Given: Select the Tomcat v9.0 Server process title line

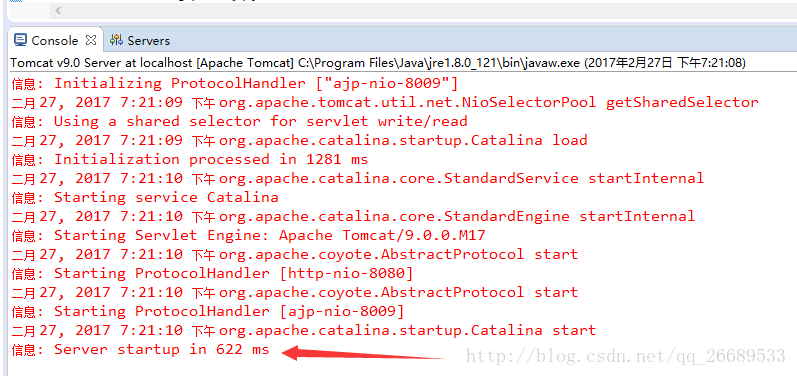Looking at the screenshot, I should [x=378, y=63].
